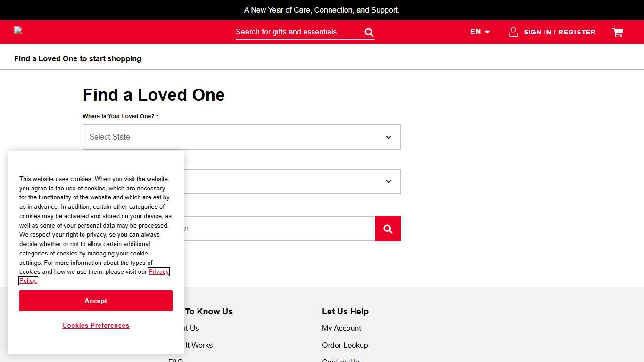
Task: Open the SIGN IN / REGISTER link
Action: pyautogui.click(x=559, y=32)
